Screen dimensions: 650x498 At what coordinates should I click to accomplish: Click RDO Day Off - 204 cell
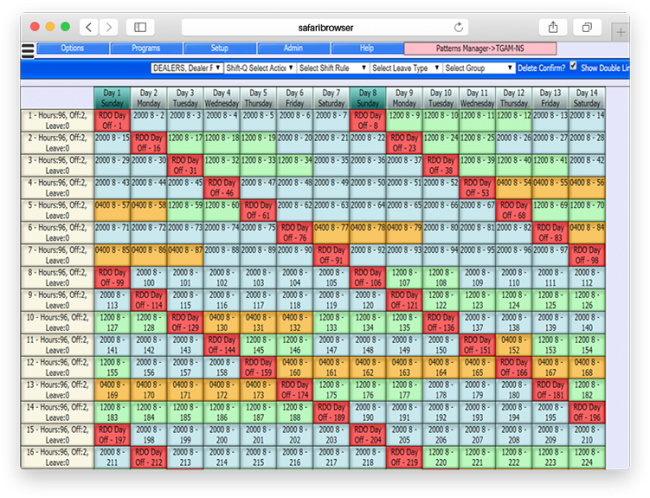click(x=368, y=435)
